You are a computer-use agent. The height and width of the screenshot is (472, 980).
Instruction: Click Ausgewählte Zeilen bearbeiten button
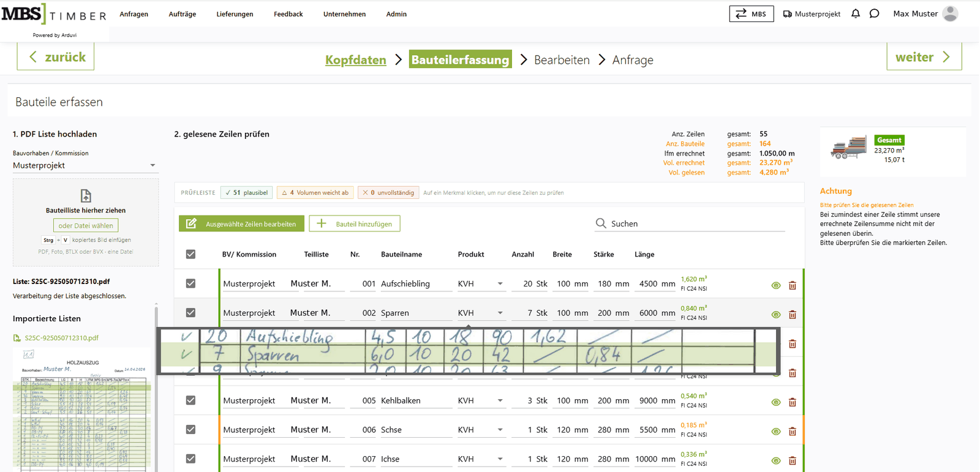coord(241,223)
